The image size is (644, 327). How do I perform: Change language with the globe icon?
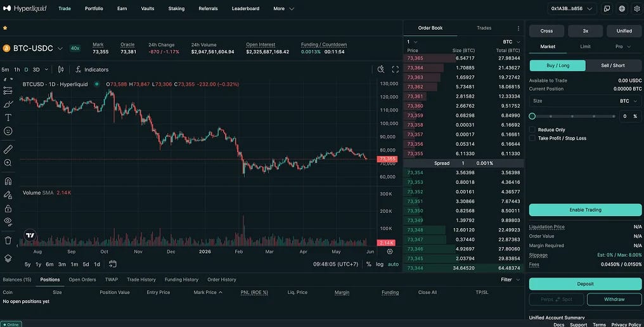tap(622, 9)
